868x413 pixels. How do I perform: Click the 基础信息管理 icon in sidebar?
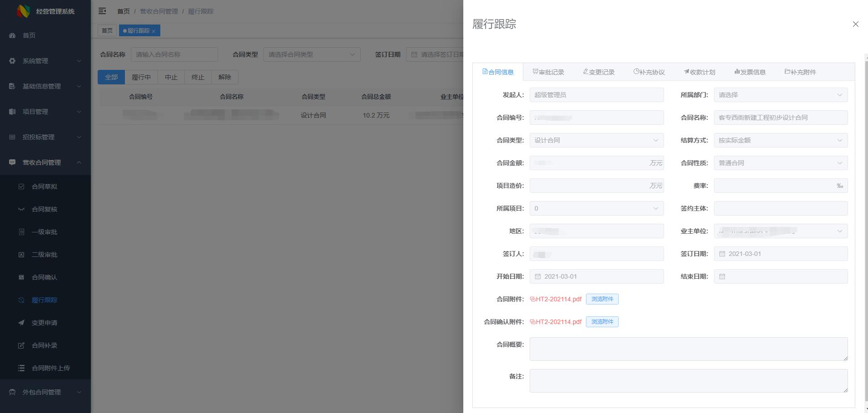[x=12, y=86]
